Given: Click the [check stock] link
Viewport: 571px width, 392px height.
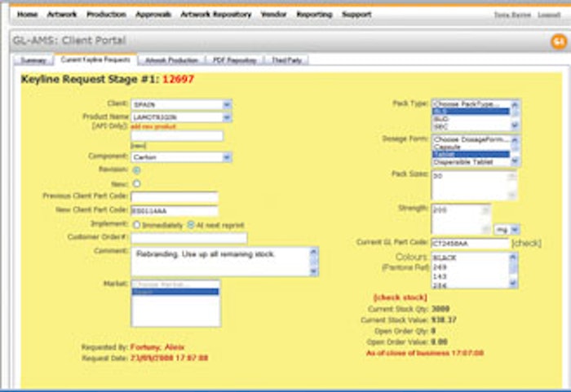Looking at the screenshot, I should tap(401, 297).
